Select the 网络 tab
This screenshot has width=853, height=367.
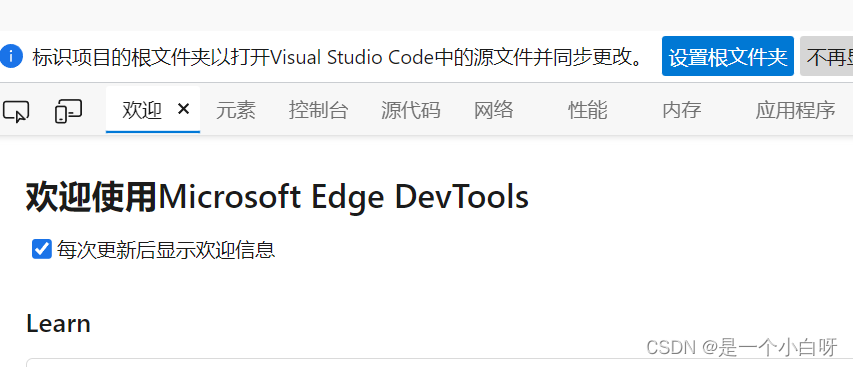coord(493,110)
